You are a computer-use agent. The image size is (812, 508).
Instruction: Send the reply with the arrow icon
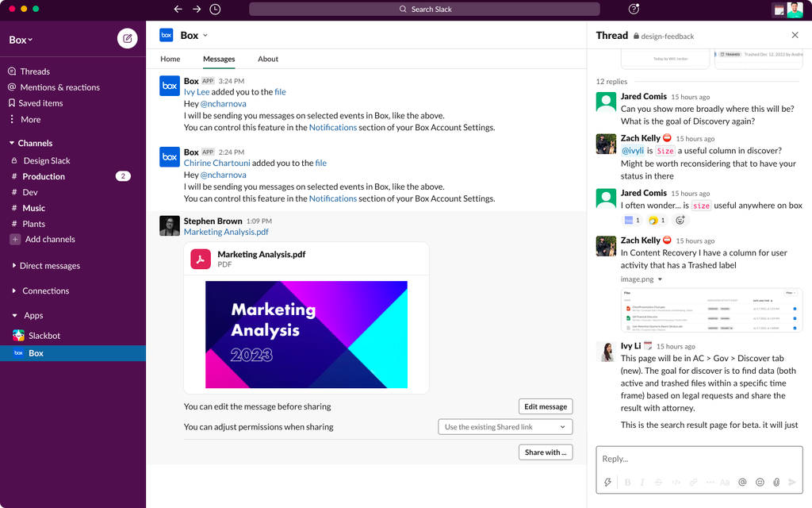(792, 482)
